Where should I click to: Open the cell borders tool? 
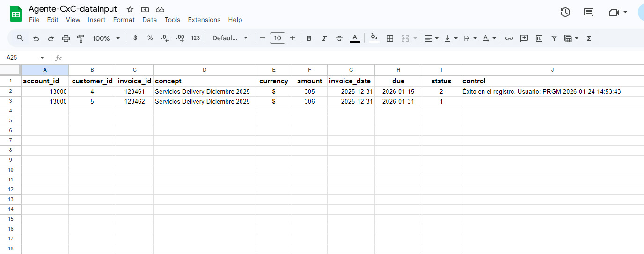[390, 38]
